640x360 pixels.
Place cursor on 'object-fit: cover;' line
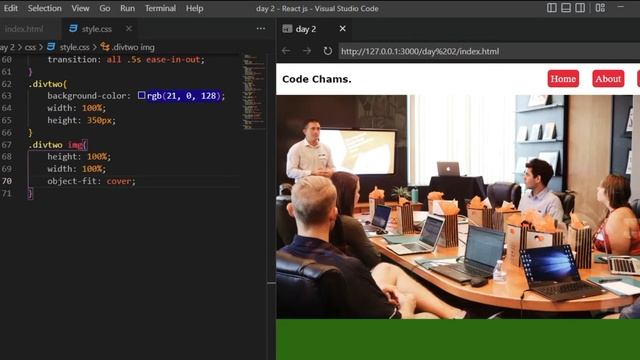[91, 181]
